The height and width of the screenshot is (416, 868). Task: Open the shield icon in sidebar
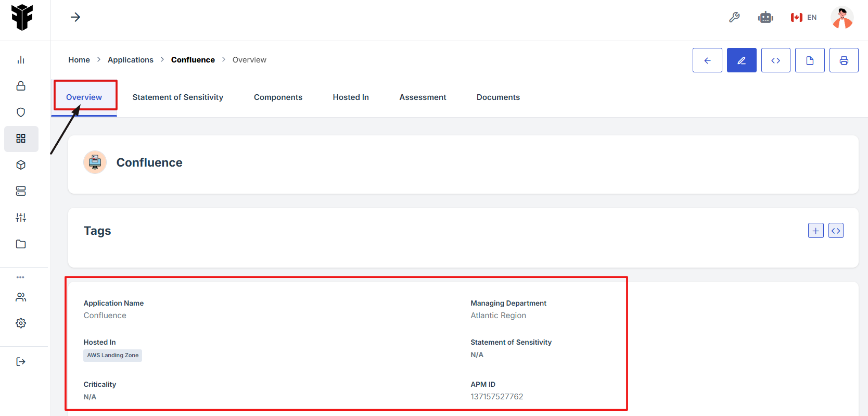21,112
